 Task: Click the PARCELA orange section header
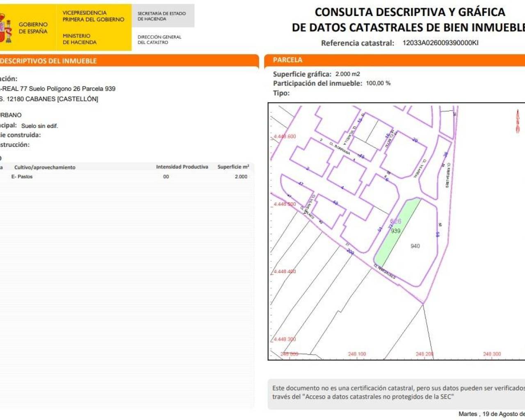288,60
